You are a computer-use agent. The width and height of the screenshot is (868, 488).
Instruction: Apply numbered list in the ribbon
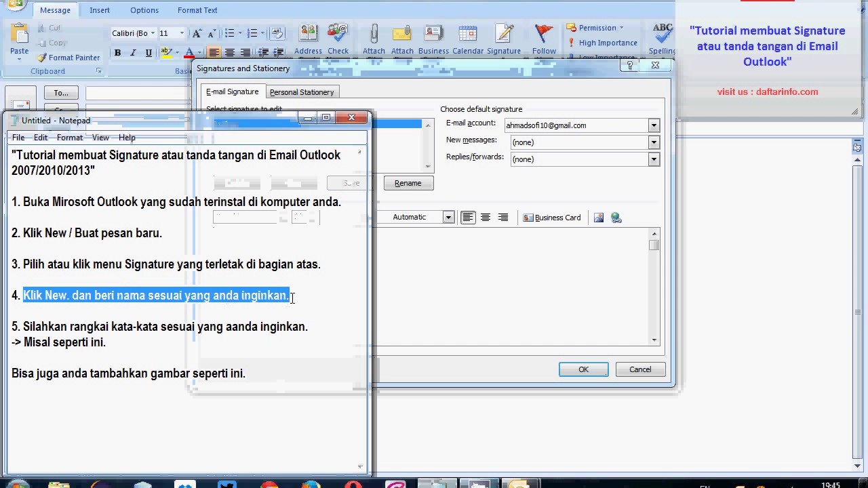252,33
